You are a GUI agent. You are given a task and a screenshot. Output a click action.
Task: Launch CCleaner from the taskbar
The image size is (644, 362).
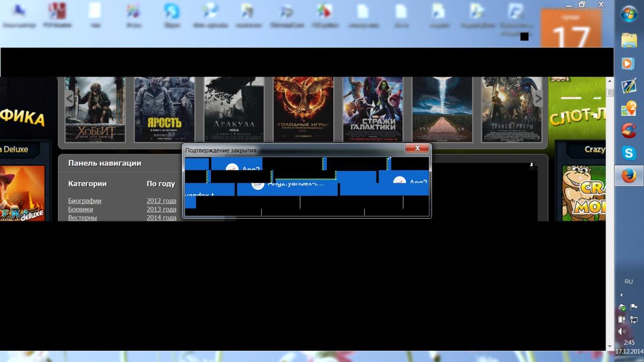(x=628, y=130)
